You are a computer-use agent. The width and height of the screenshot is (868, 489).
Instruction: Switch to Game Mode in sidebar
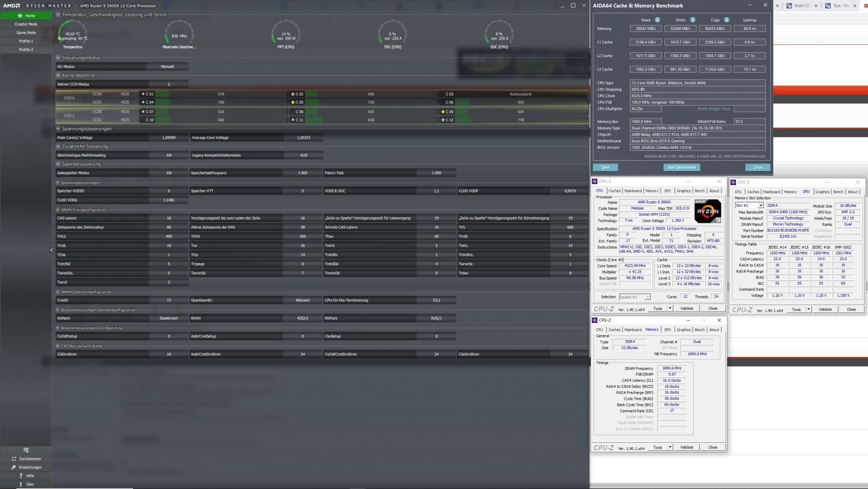coord(26,33)
